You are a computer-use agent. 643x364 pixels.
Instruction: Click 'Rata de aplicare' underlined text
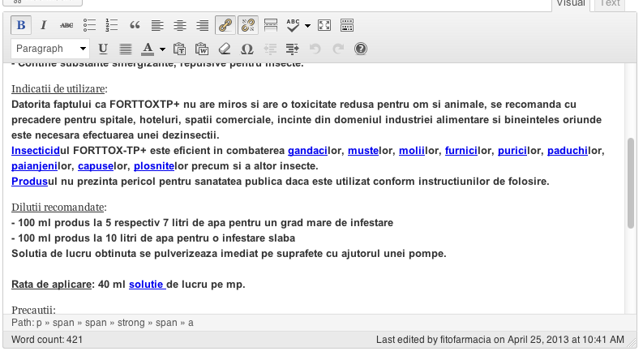51,284
